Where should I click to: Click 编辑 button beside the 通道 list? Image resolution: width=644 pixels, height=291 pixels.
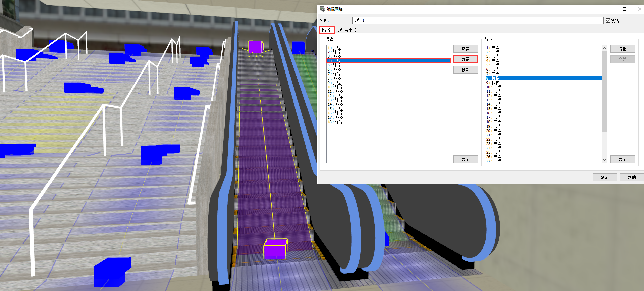[x=466, y=59]
